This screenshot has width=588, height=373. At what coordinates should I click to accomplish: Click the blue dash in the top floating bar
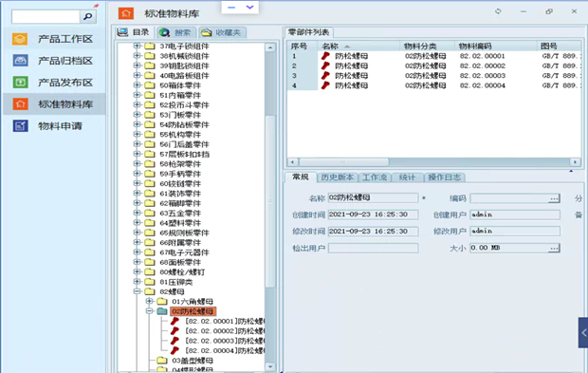(x=231, y=8)
